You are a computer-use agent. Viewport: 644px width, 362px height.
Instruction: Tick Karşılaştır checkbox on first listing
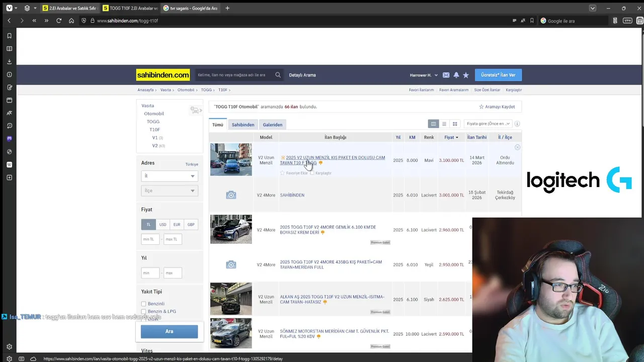coord(312,173)
